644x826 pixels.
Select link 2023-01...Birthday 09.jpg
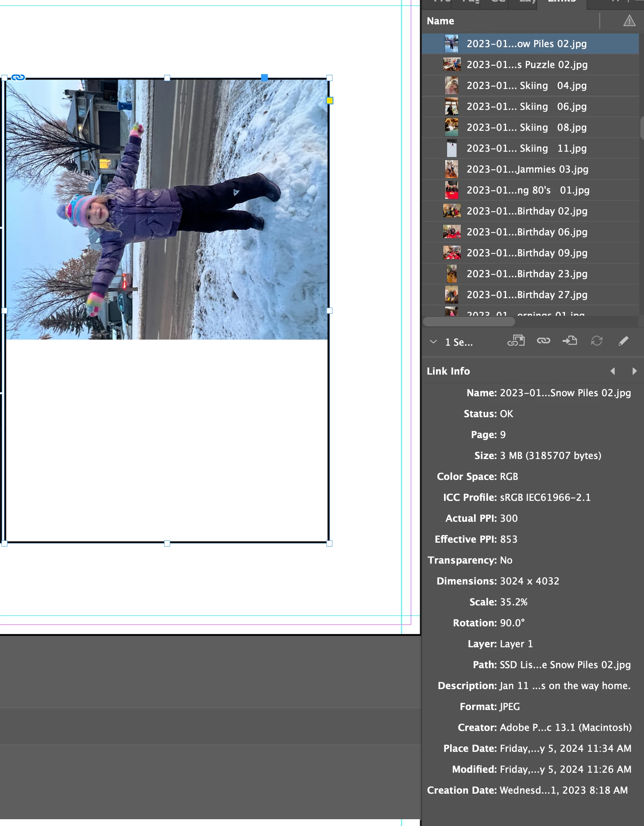530,253
